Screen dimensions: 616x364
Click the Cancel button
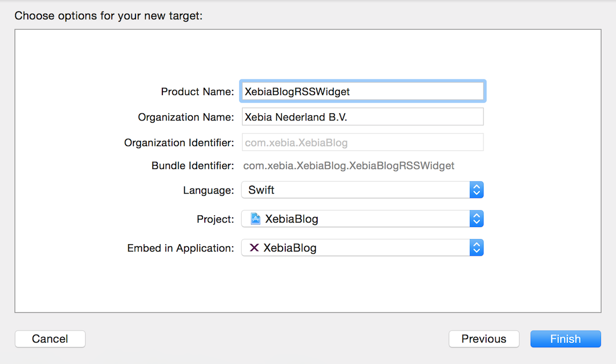click(50, 339)
